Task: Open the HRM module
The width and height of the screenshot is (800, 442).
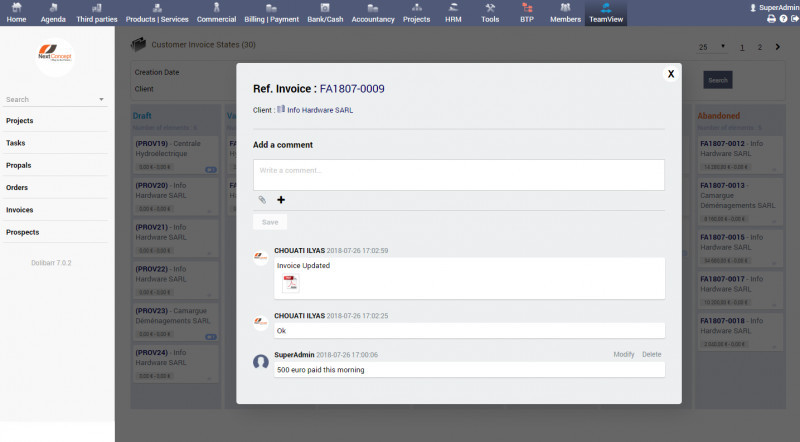Action: (x=453, y=13)
